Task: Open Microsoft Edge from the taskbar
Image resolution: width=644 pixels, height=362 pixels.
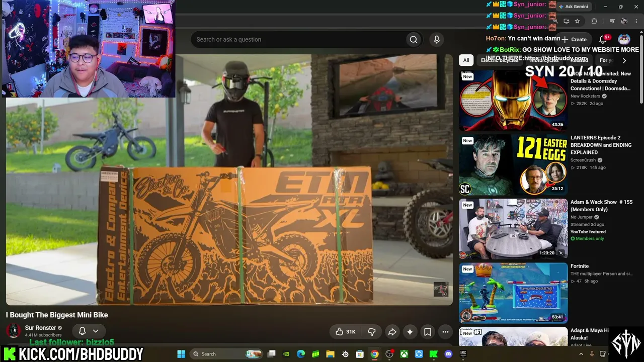Action: [301, 354]
